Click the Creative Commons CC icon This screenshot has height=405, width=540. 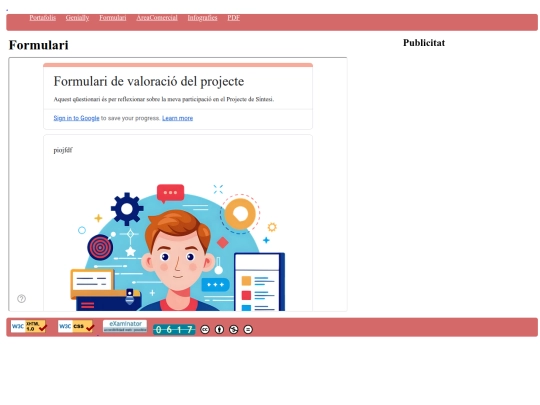pyautogui.click(x=205, y=330)
